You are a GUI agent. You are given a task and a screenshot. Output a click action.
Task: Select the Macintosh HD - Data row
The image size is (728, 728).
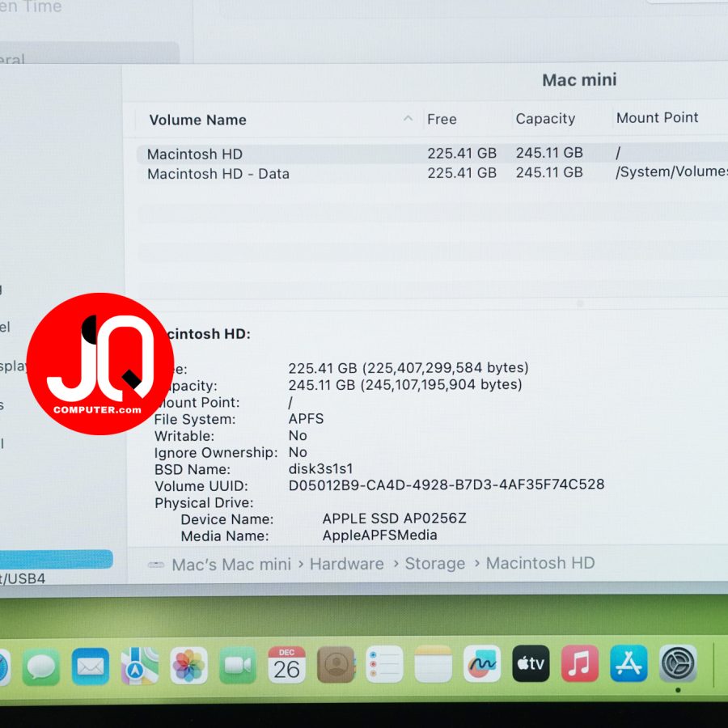(x=432, y=173)
